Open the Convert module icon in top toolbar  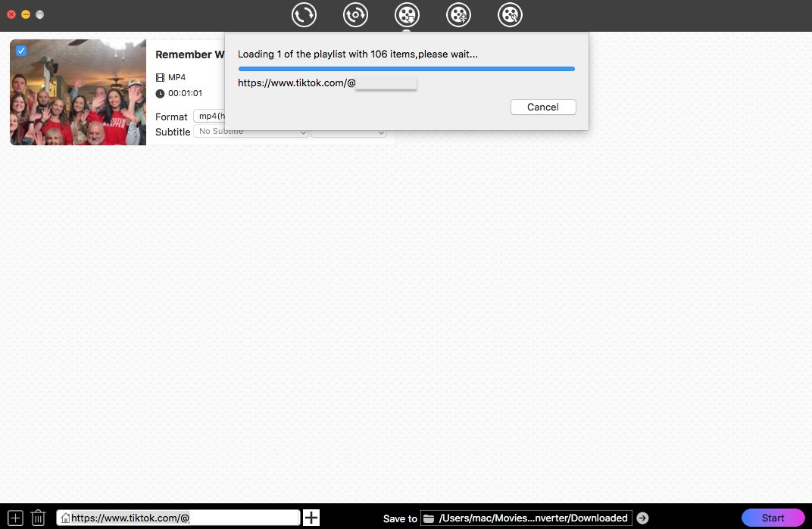304,14
